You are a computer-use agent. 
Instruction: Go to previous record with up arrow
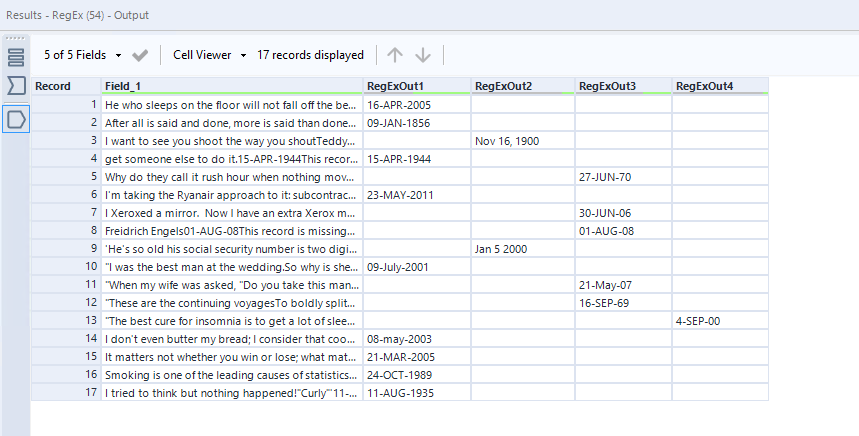[395, 55]
